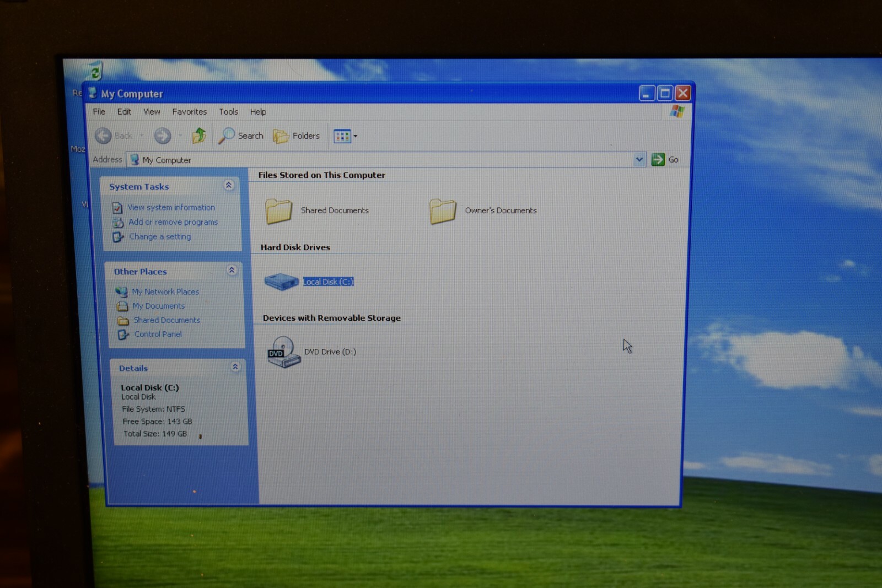Screen dimensions: 882x588
Task: Click the Local Disk (C:) label
Action: point(328,282)
